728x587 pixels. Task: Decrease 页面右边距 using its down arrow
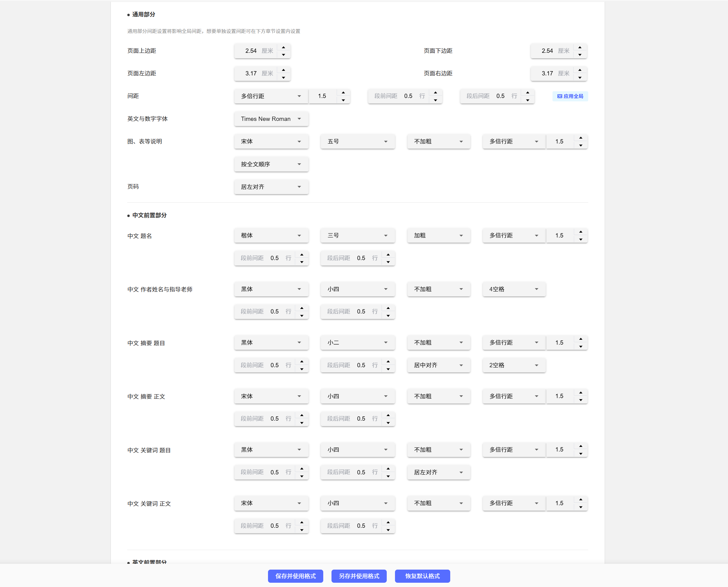pyautogui.click(x=580, y=78)
